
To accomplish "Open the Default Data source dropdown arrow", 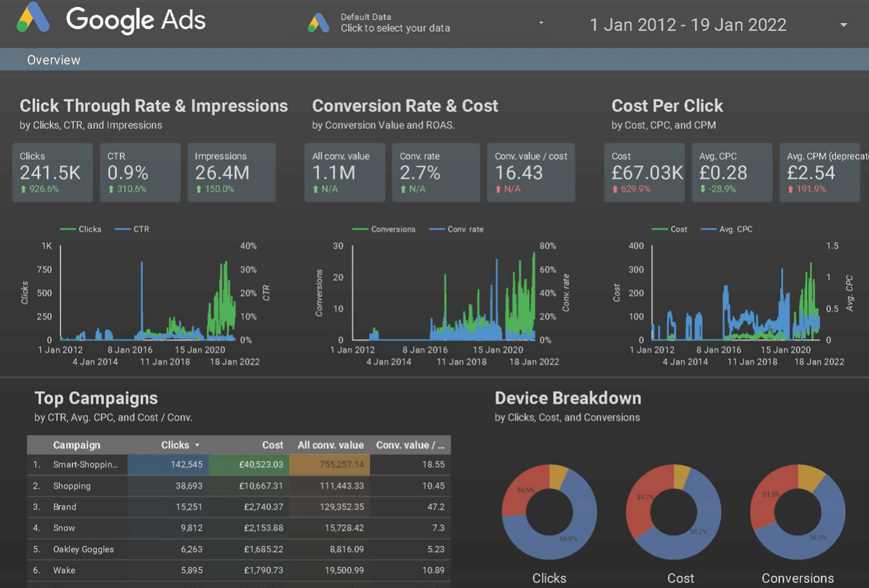I will [541, 23].
